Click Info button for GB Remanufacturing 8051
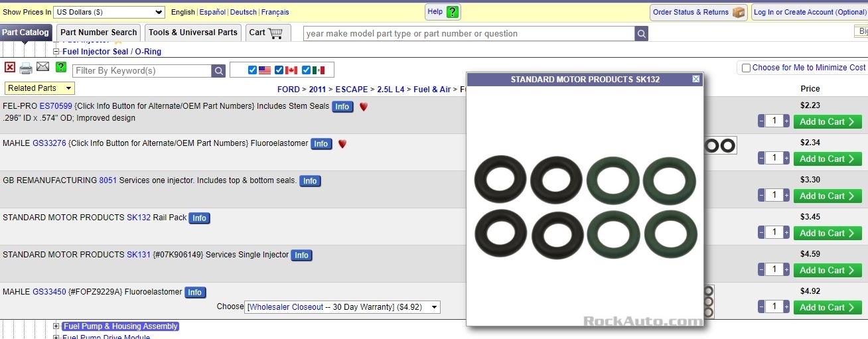 310,181
